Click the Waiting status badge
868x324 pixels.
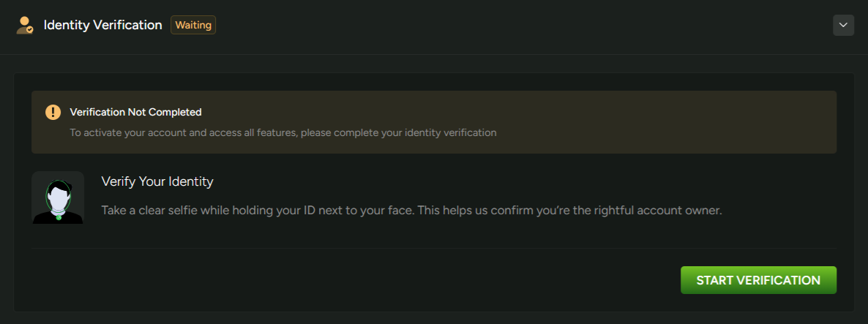tap(193, 25)
